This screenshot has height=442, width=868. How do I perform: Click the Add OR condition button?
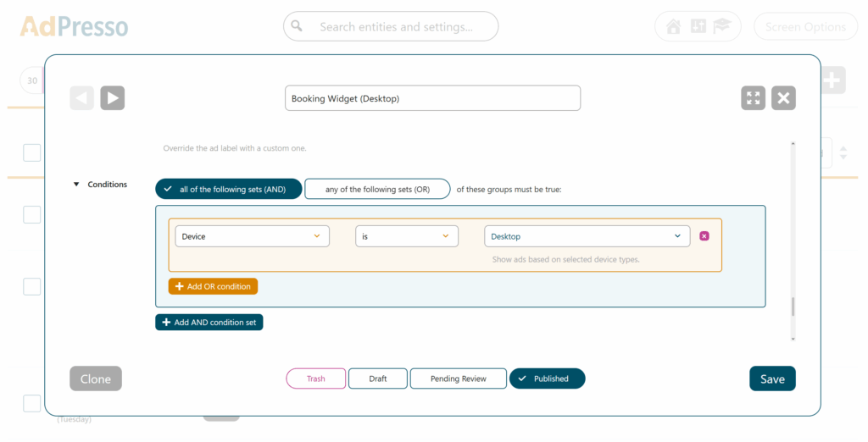click(213, 286)
